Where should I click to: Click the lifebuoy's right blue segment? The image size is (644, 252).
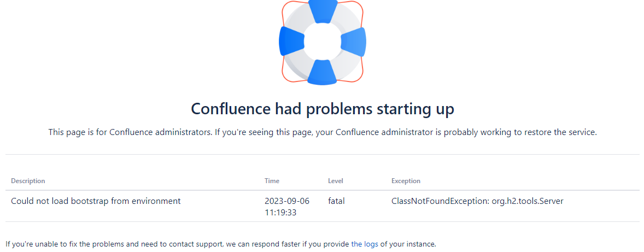(354, 42)
